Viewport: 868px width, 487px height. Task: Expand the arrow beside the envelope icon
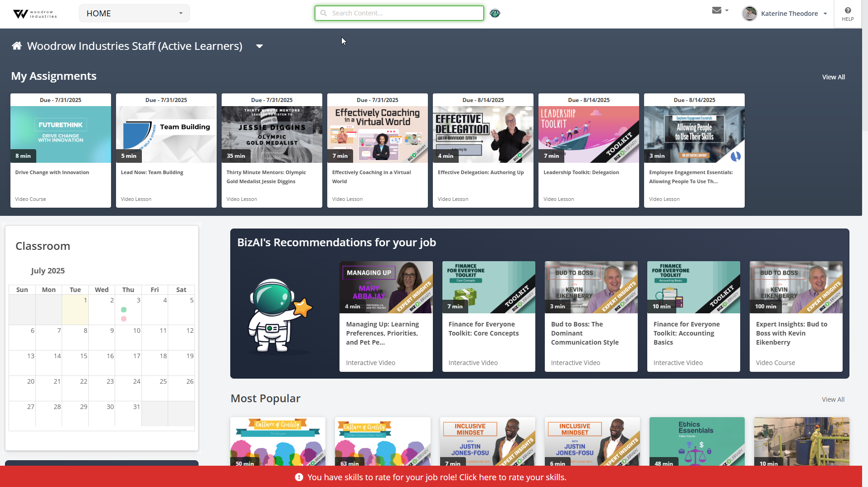click(726, 10)
